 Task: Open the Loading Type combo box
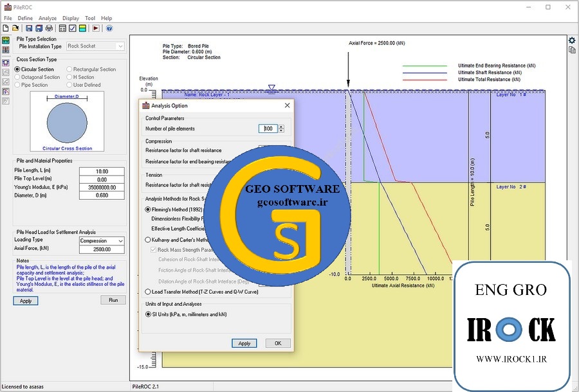120,241
